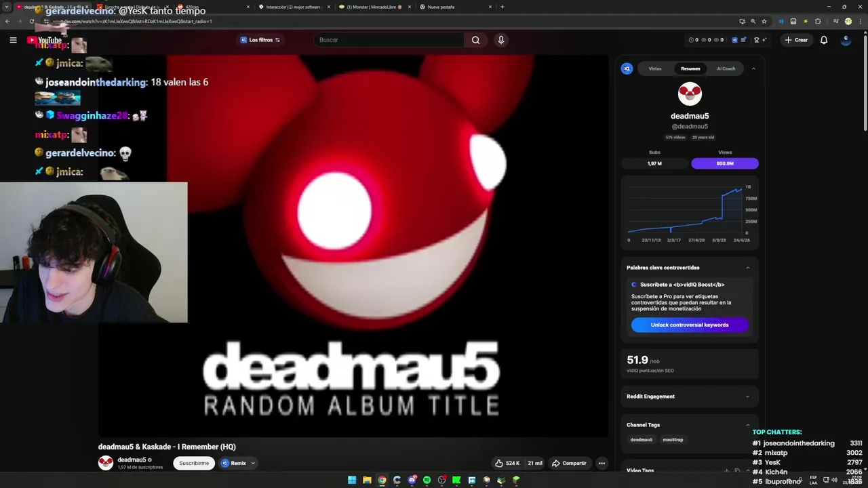Image resolution: width=868 pixels, height=488 pixels.
Task: Reload the page
Action: point(31,21)
